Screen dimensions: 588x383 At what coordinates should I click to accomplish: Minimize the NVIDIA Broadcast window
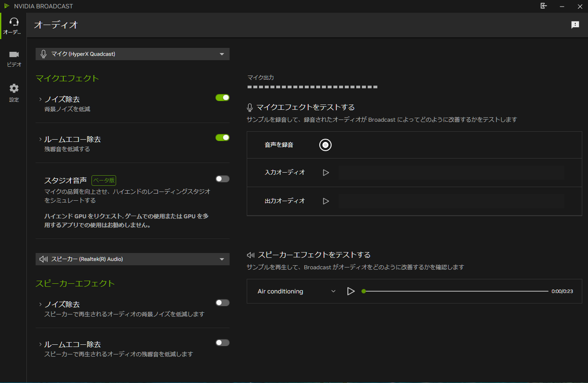(562, 6)
